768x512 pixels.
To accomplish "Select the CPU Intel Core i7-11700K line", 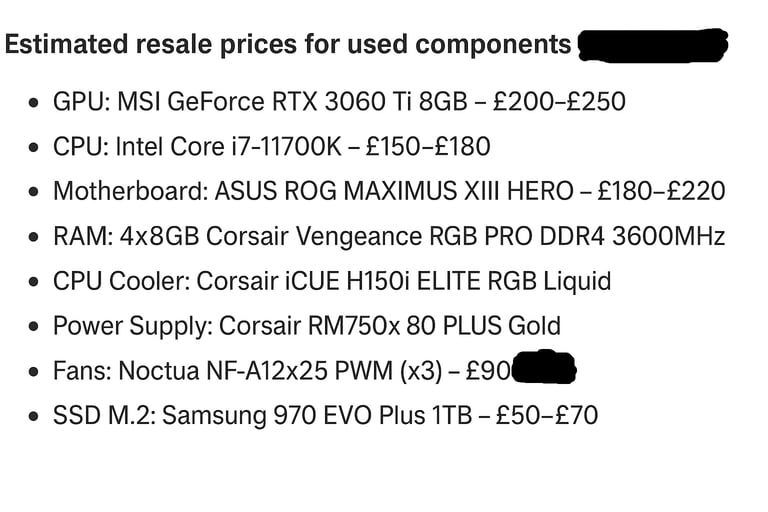I will click(271, 146).
